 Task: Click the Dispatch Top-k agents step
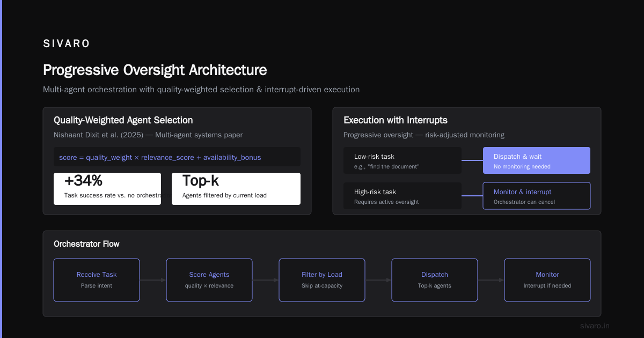435,280
